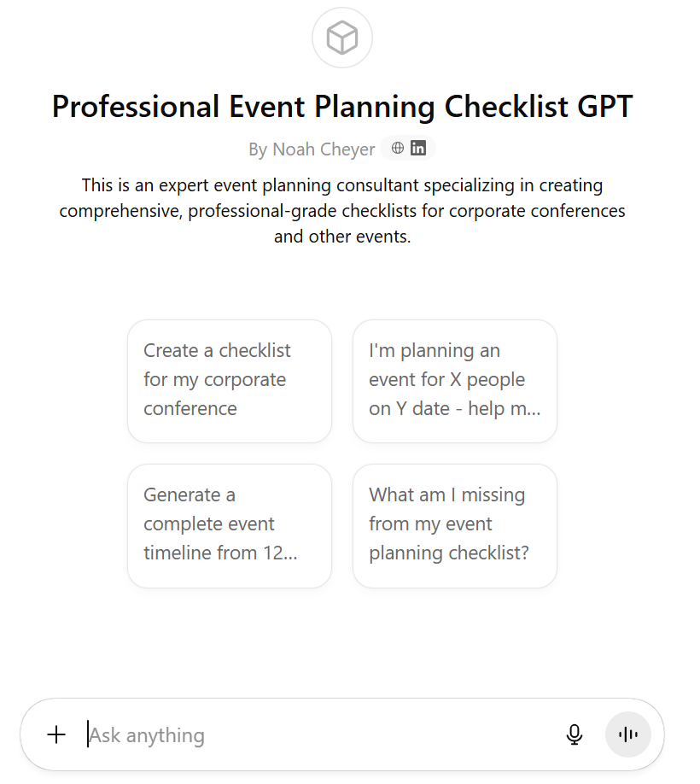The image size is (700, 784).
Task: Click the word 'GPT' ending the title
Action: [603, 107]
